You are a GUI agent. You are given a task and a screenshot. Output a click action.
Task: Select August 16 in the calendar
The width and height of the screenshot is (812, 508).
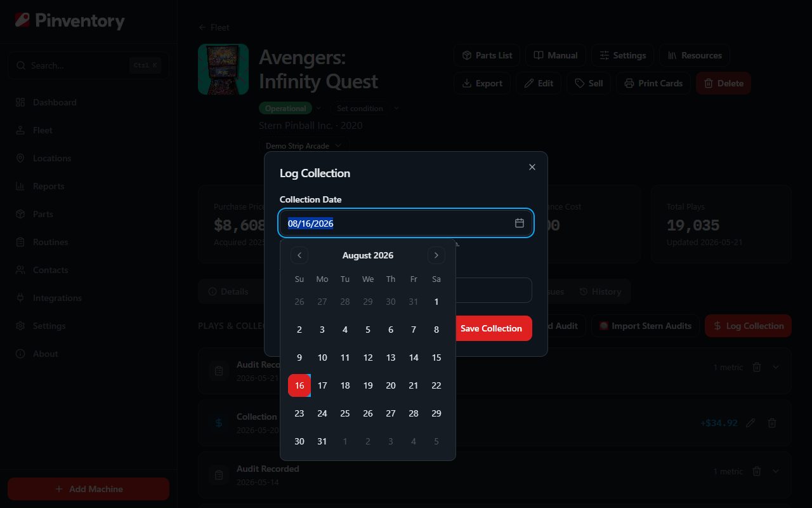[299, 385]
